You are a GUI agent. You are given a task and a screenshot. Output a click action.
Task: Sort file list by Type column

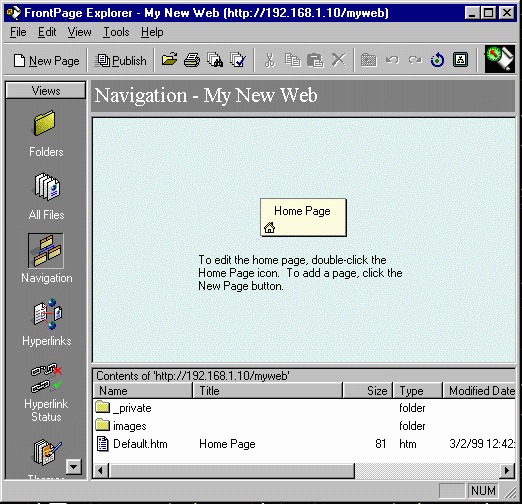[418, 391]
